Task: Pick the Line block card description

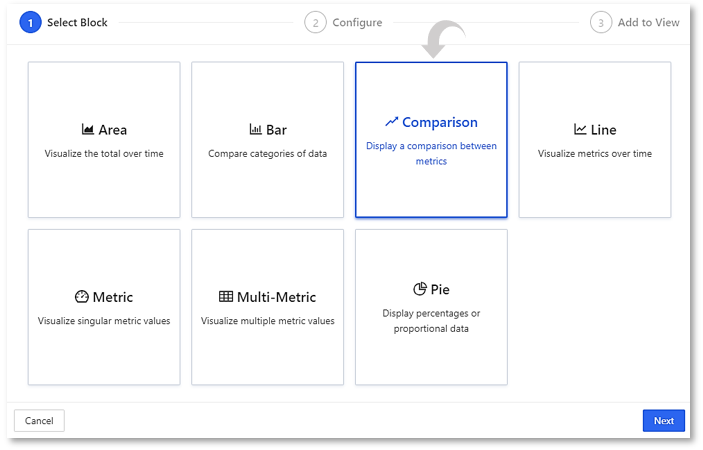Action: [x=595, y=154]
